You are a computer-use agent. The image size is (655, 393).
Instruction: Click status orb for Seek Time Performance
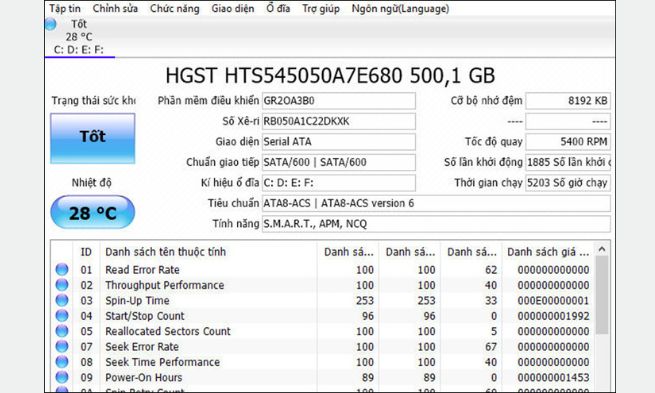[x=62, y=362]
